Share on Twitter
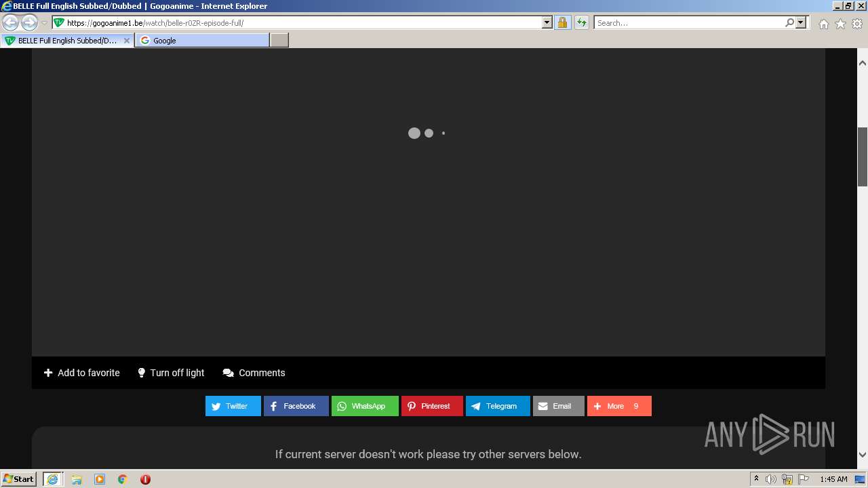Image resolution: width=868 pixels, height=488 pixels. [x=233, y=406]
